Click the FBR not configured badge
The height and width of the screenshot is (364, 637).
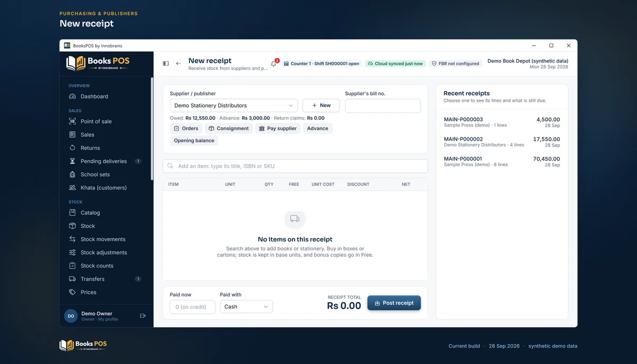pyautogui.click(x=455, y=64)
